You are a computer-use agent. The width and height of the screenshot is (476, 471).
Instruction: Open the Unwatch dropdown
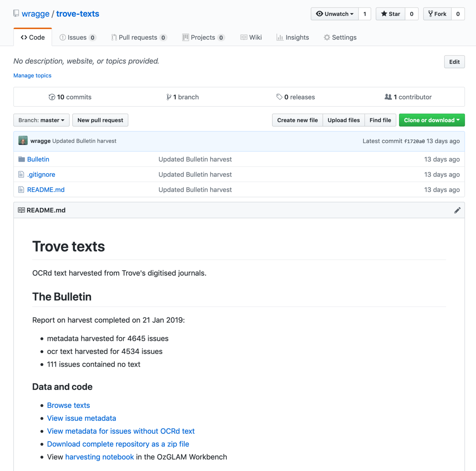(335, 14)
